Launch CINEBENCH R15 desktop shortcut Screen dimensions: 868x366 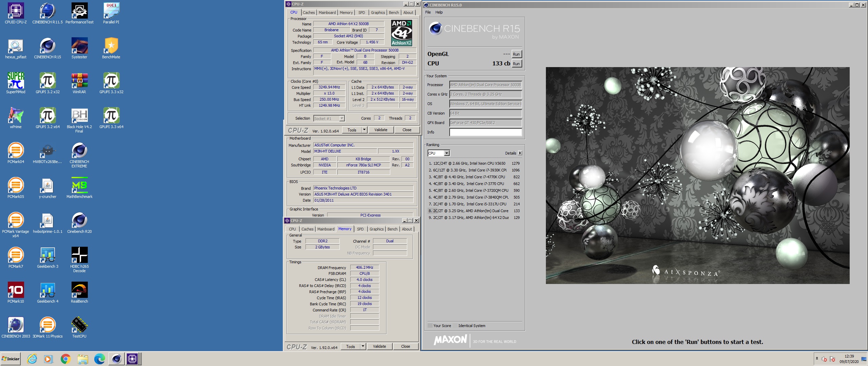coord(47,48)
